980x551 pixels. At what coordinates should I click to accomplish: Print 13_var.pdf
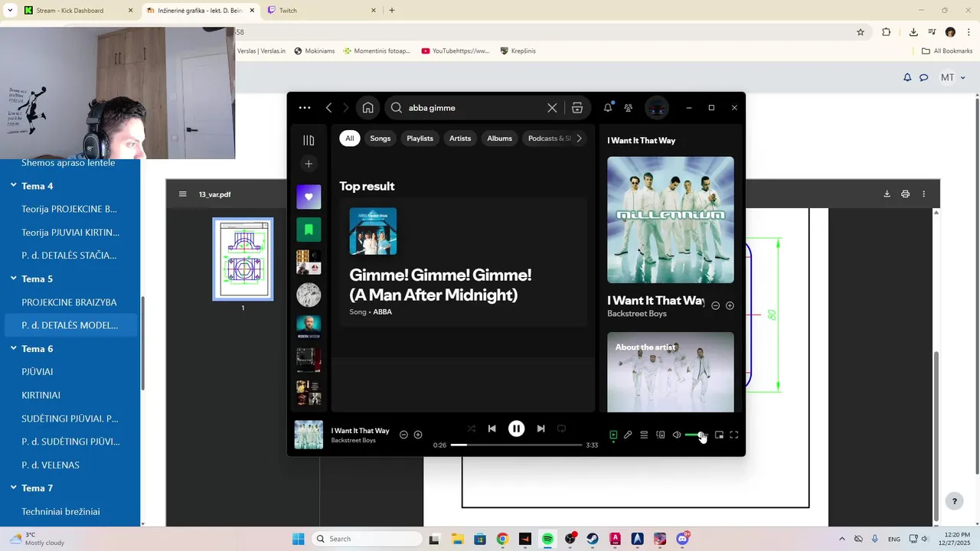pyautogui.click(x=906, y=194)
